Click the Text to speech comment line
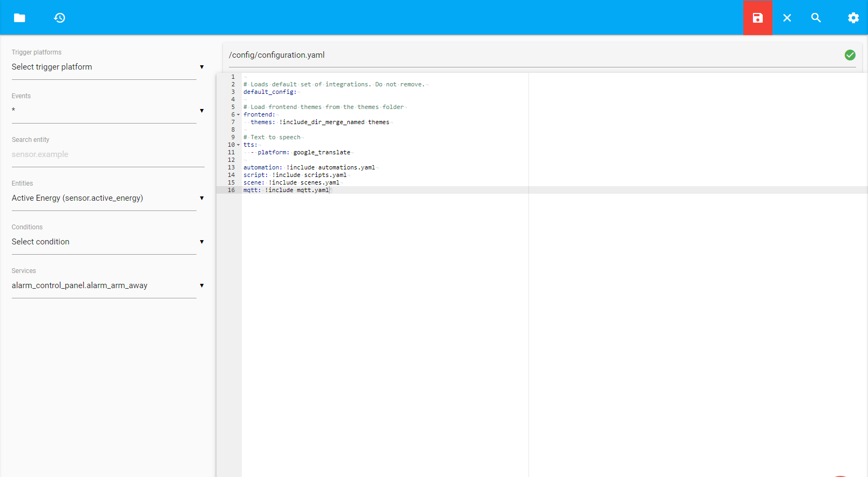Viewport: 868px width, 477px height. point(272,137)
